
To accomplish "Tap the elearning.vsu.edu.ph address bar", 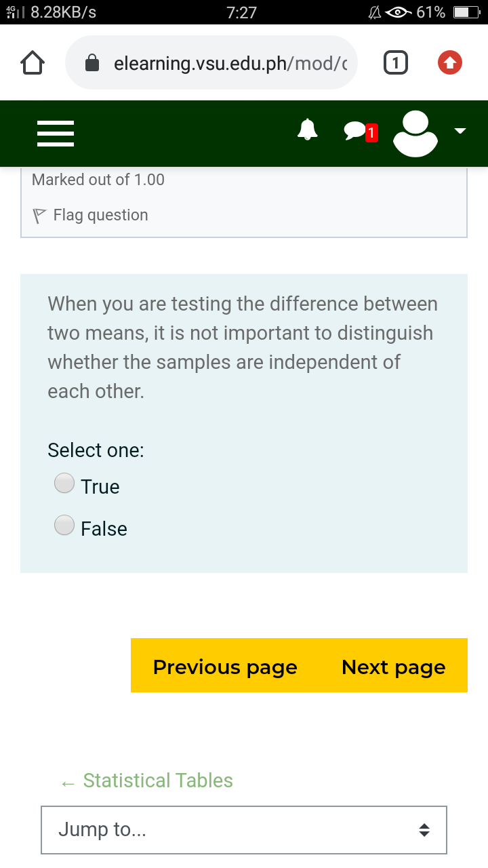I will click(230, 63).
